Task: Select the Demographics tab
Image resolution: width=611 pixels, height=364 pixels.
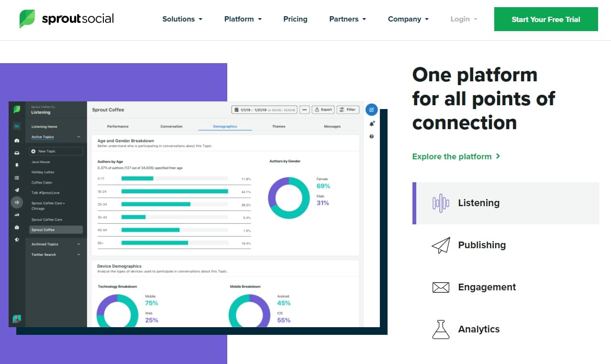Action: [x=225, y=126]
